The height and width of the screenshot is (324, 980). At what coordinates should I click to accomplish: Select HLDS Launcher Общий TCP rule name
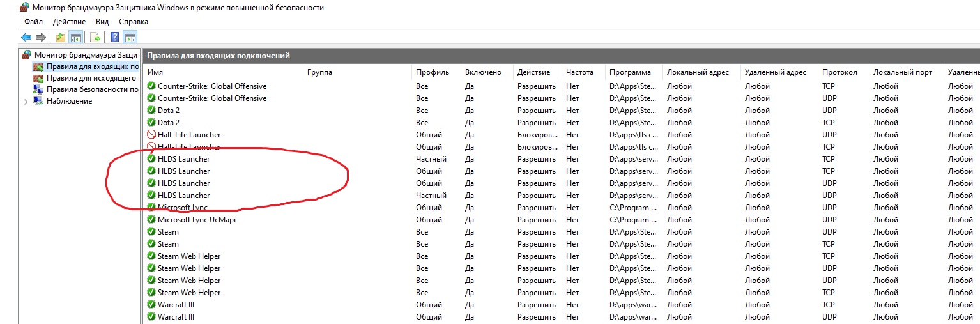[x=184, y=171]
